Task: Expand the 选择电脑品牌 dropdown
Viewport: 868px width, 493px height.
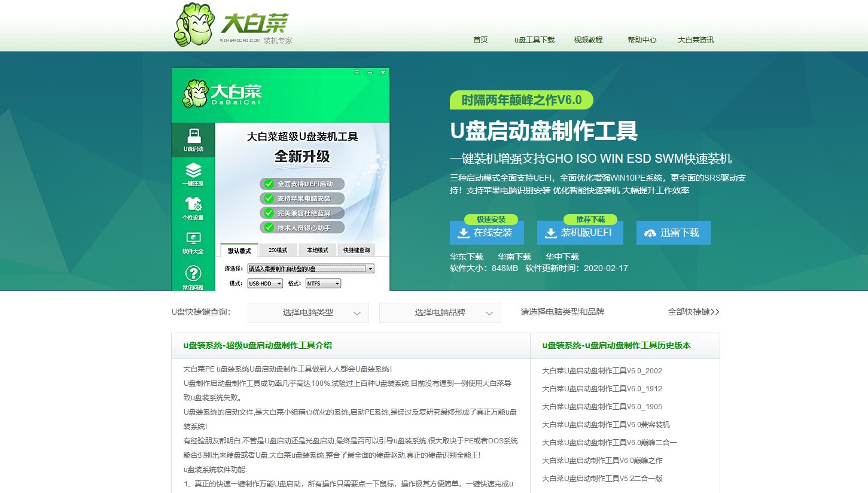Action: [440, 312]
